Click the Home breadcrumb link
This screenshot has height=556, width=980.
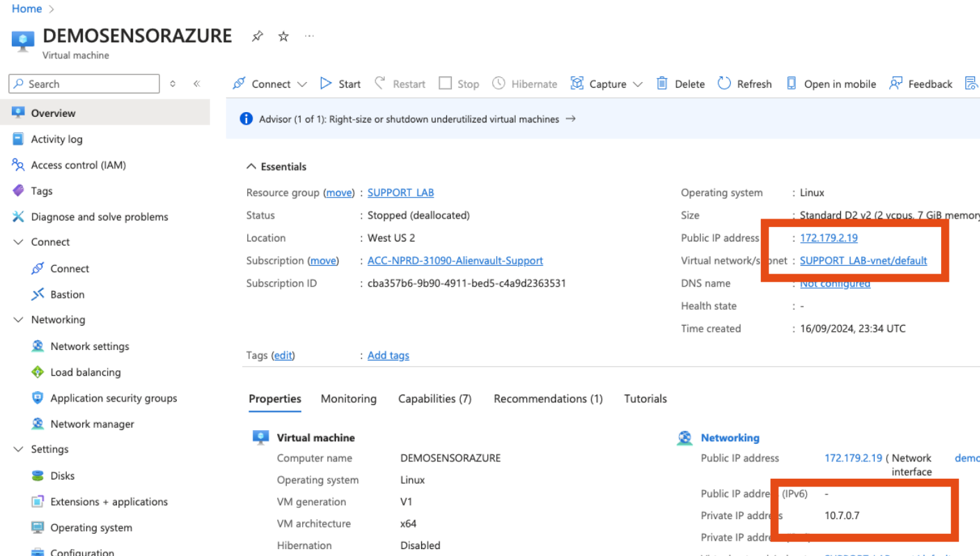point(27,9)
